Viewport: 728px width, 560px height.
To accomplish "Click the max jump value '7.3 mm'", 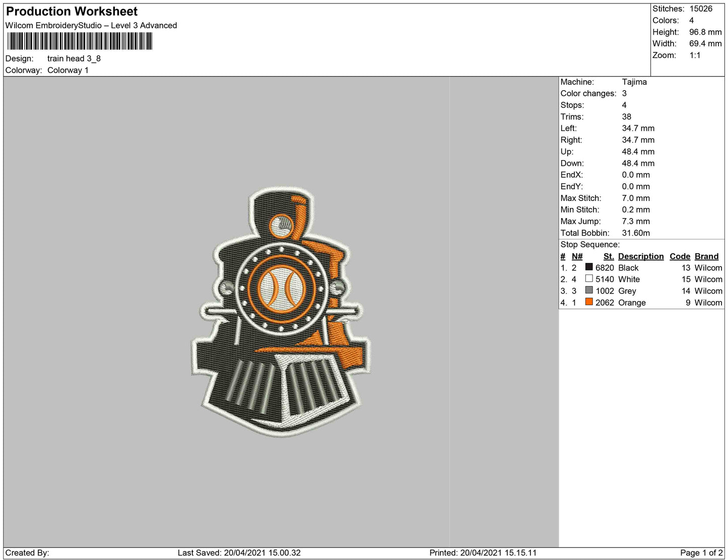I will (x=636, y=221).
